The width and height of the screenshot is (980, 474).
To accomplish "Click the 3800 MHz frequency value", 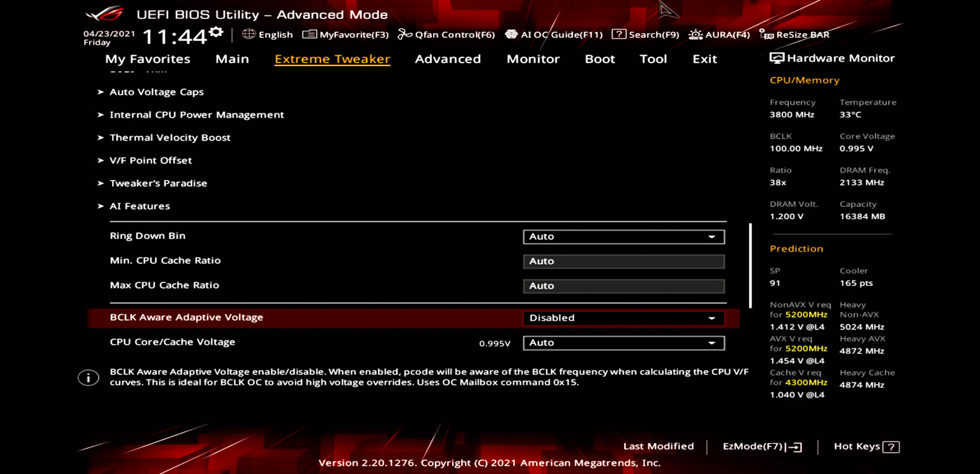I will [x=792, y=115].
